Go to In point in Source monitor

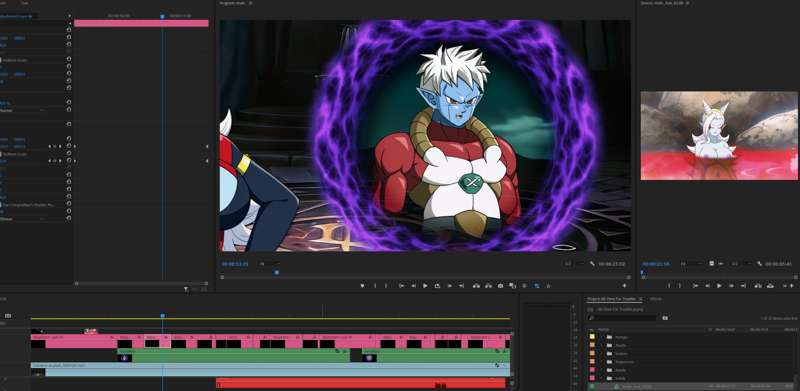click(696, 286)
